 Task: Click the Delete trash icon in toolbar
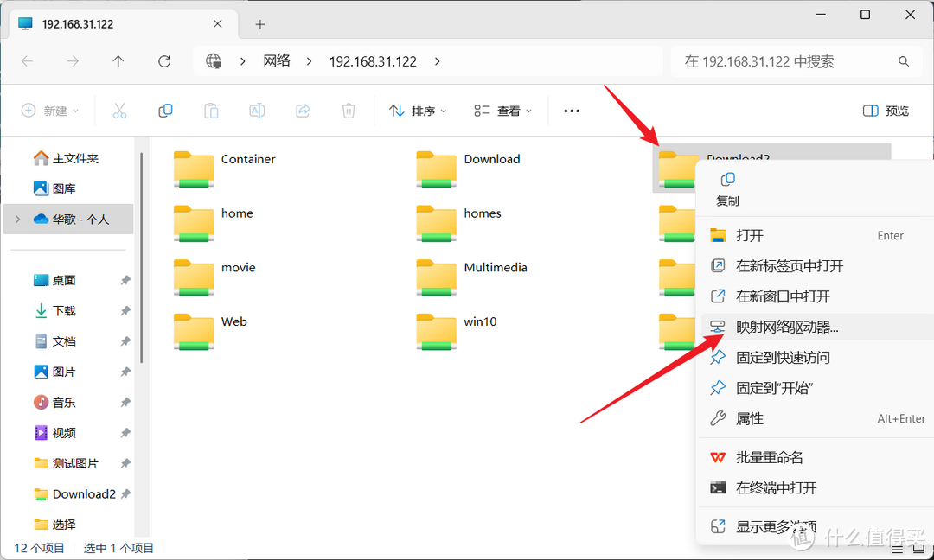click(349, 111)
